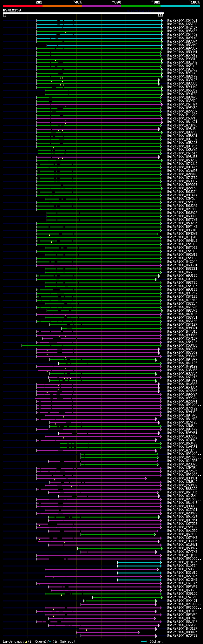Image resolution: width=203 pixels, height=644 pixels.
Task: Select label UniRef100_Q7XUL2
Action: [x=182, y=164]
